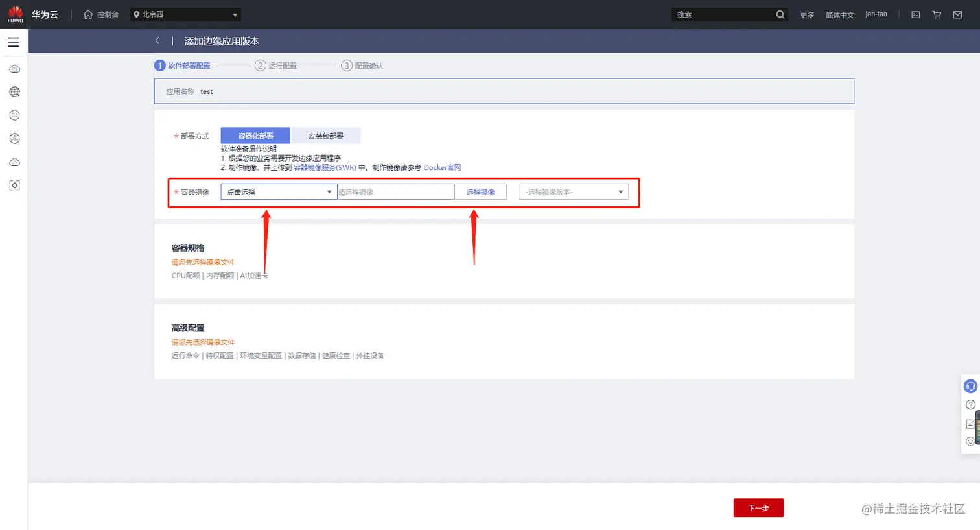Open the messages envelope icon
Screen dimensions: 980x530
(x=957, y=14)
